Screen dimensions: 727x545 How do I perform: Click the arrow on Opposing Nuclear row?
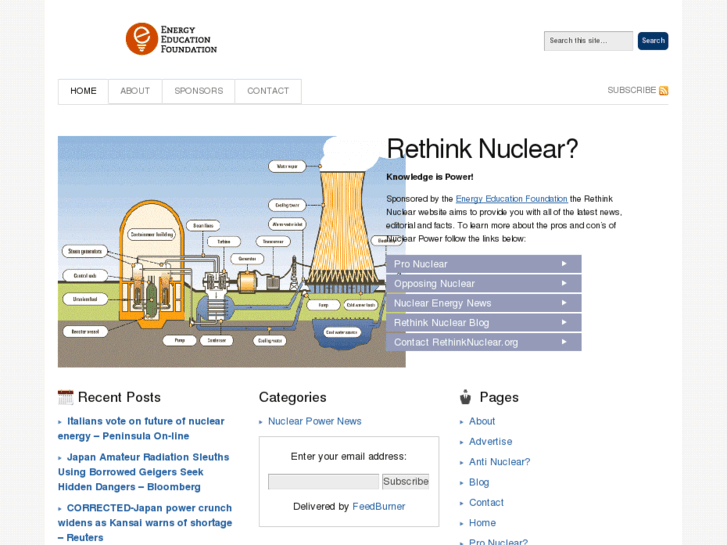pos(564,283)
